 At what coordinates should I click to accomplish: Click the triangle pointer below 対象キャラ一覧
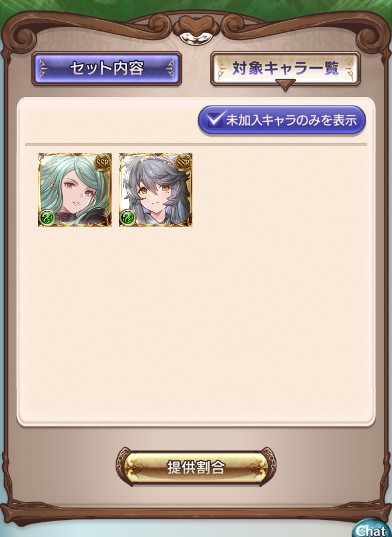(285, 85)
